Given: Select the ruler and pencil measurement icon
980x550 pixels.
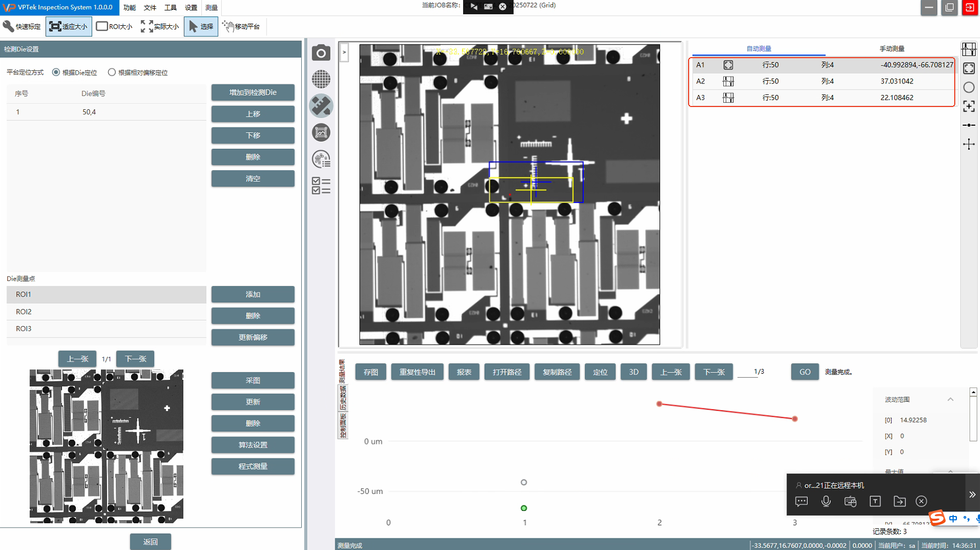Looking at the screenshot, I should point(321,105).
